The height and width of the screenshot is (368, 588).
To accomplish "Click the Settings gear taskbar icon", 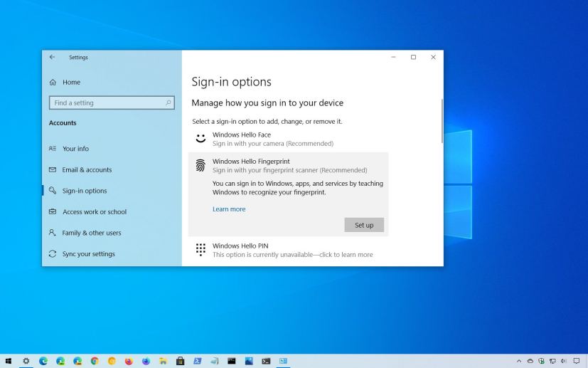I will (x=26, y=362).
